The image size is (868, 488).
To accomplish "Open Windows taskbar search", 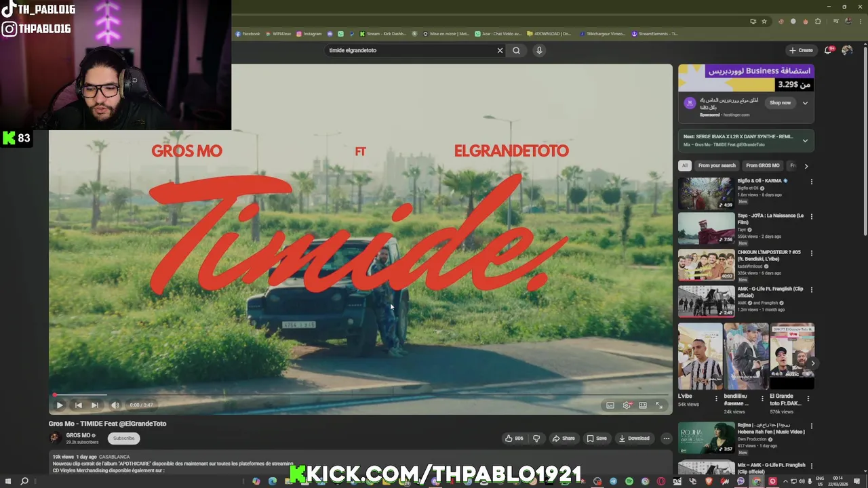I will point(24,481).
